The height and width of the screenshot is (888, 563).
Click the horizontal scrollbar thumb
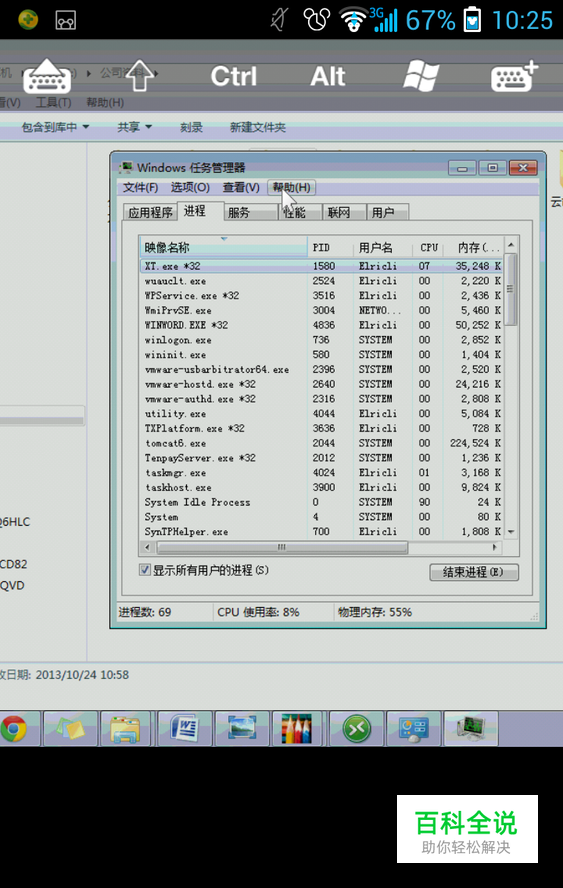click(282, 547)
